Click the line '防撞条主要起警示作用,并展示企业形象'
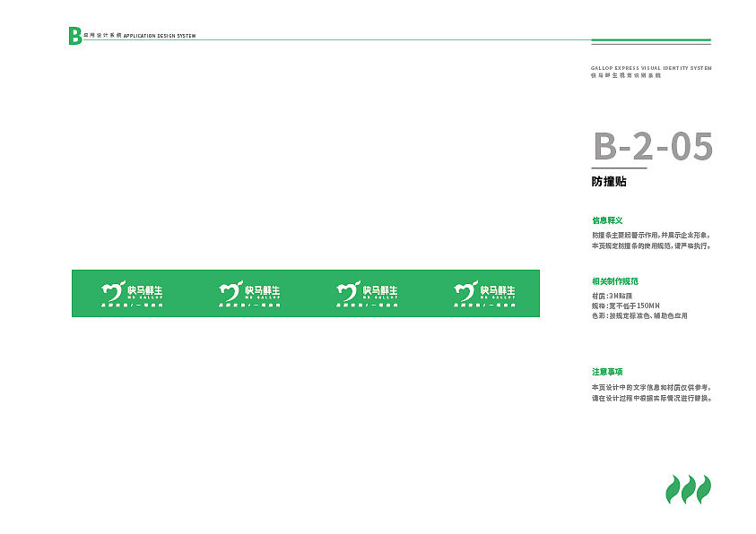This screenshot has width=756, height=534. tap(651, 236)
